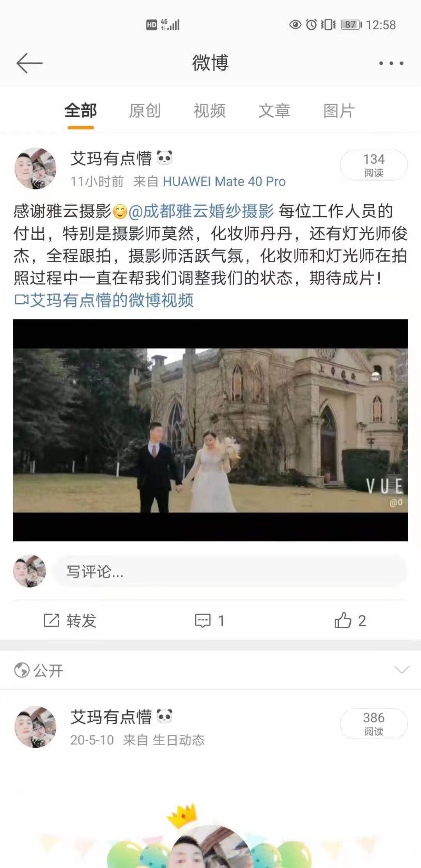Switch to the 原创 tab
421x868 pixels.
(145, 111)
